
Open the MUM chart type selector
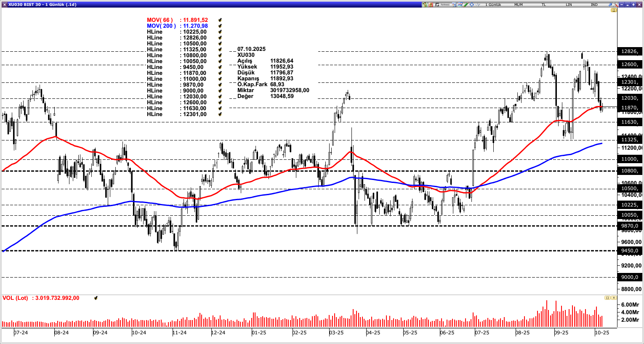(x=519, y=5)
